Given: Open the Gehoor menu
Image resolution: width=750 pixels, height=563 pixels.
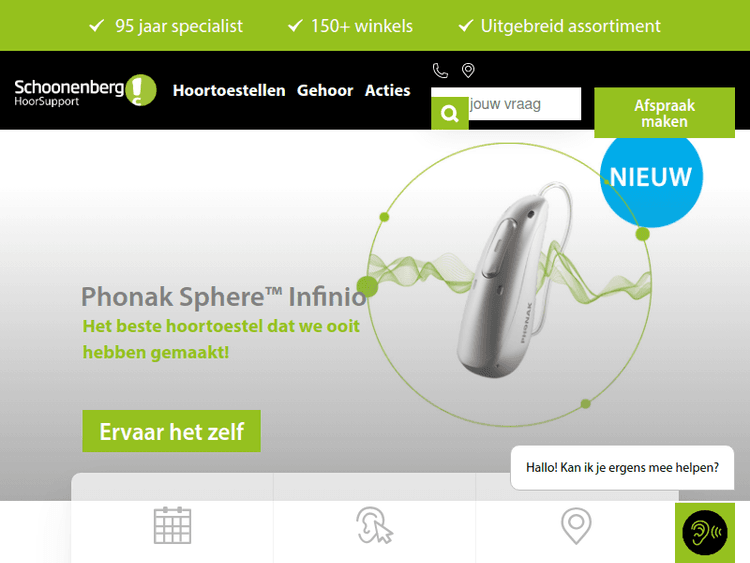Looking at the screenshot, I should (x=325, y=90).
